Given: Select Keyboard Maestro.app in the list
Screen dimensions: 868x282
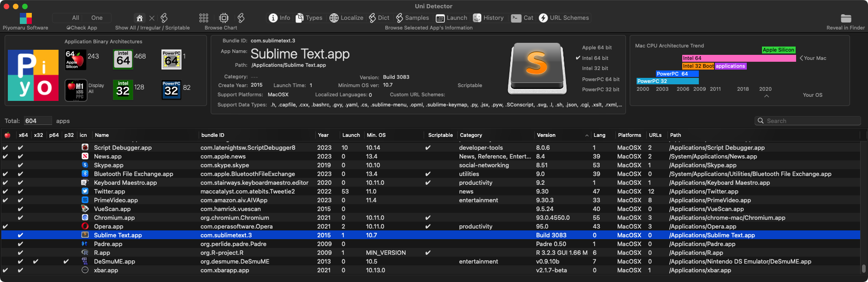Looking at the screenshot, I should [125, 183].
